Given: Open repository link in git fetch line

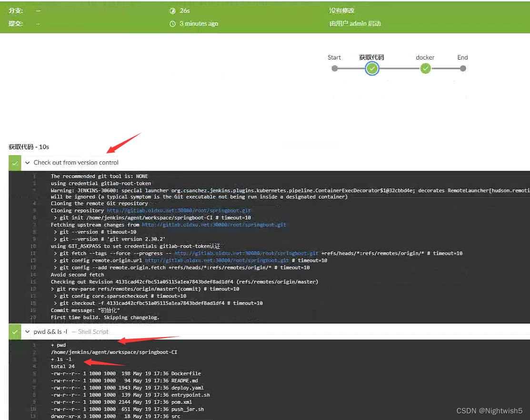Looking at the screenshot, I should coord(246,253).
